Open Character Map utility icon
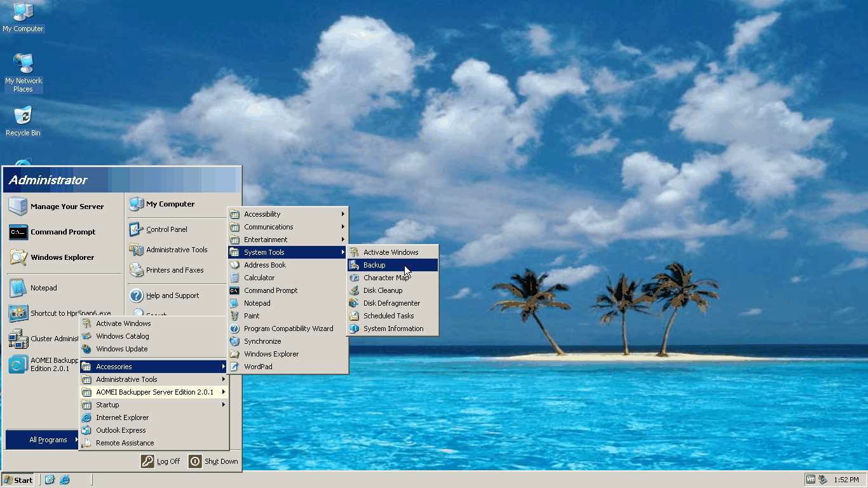 (x=354, y=278)
